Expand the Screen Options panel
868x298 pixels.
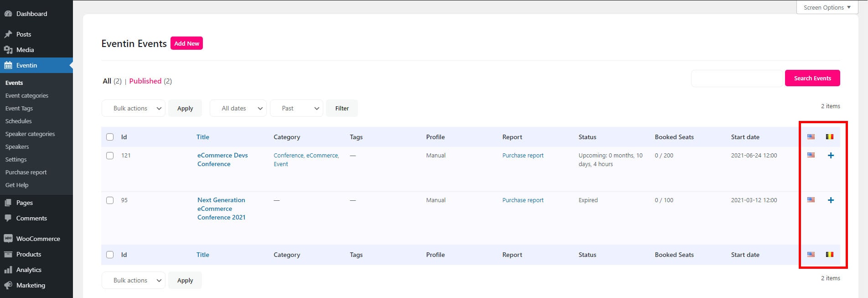[827, 7]
